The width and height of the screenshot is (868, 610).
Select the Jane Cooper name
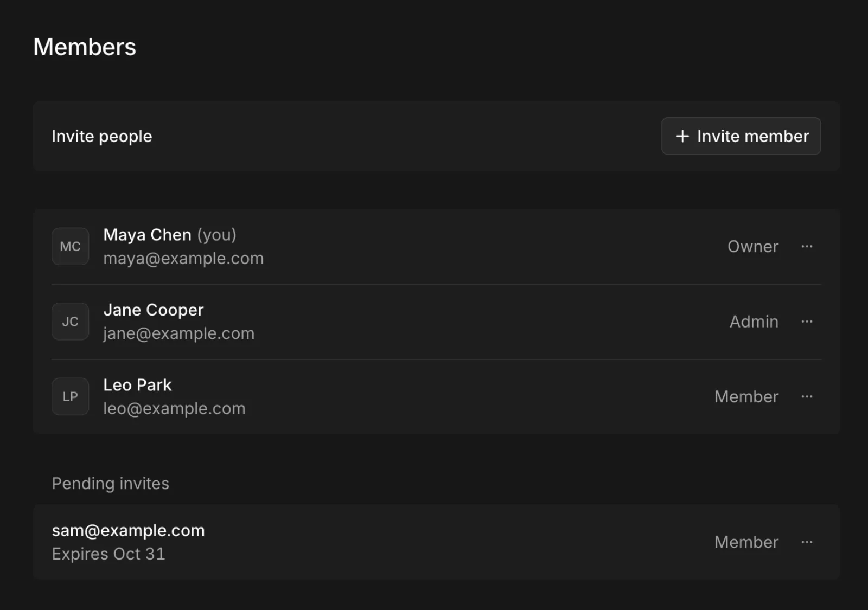(x=154, y=310)
